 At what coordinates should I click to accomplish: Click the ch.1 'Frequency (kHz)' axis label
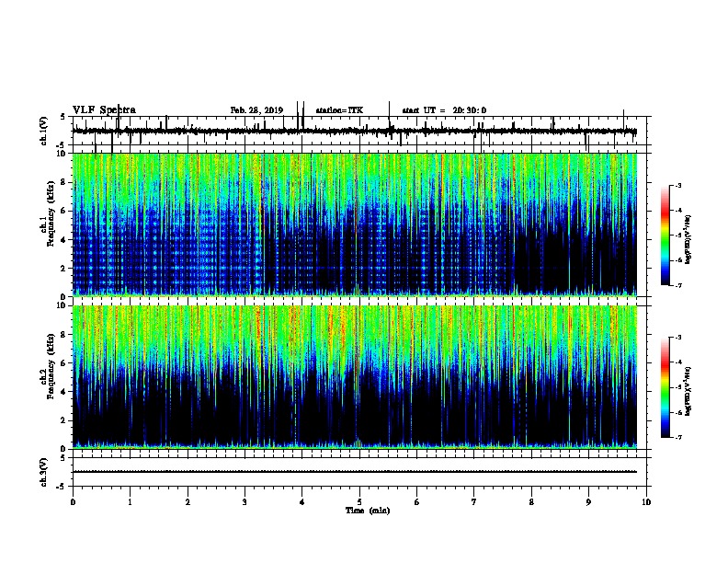tap(51, 214)
